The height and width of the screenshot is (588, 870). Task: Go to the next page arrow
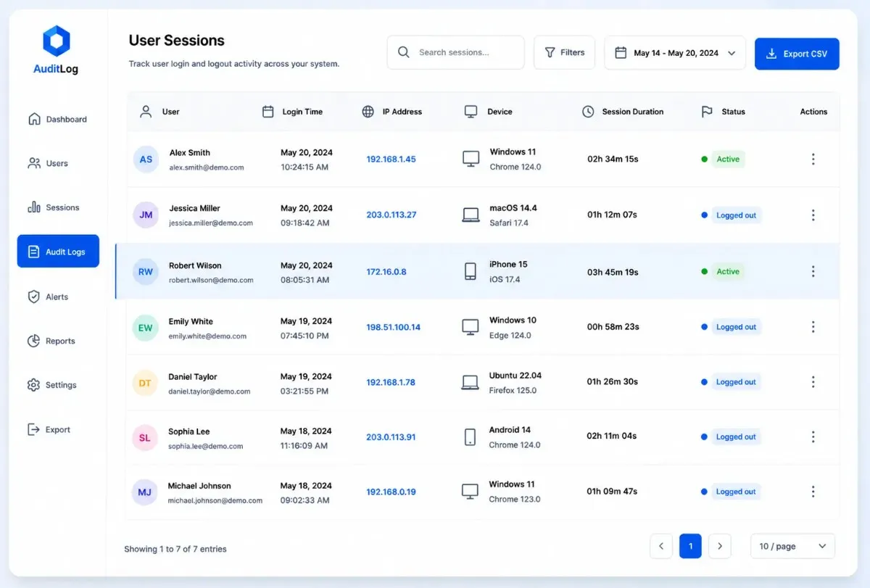pos(719,546)
